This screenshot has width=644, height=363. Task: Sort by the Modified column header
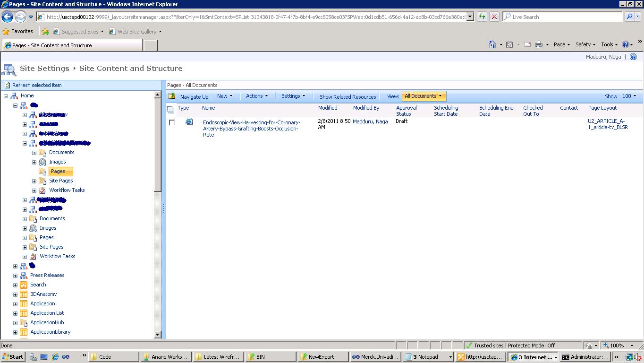click(x=328, y=108)
